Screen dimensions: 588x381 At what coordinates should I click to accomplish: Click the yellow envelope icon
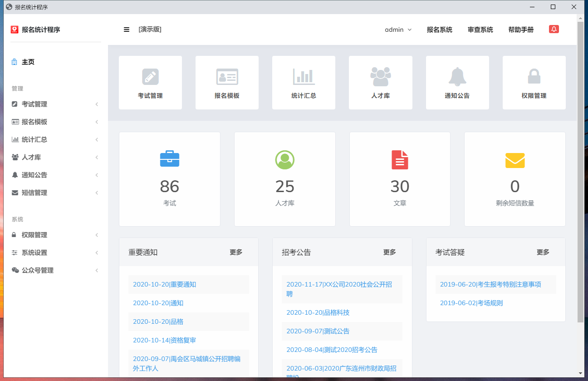point(515,160)
